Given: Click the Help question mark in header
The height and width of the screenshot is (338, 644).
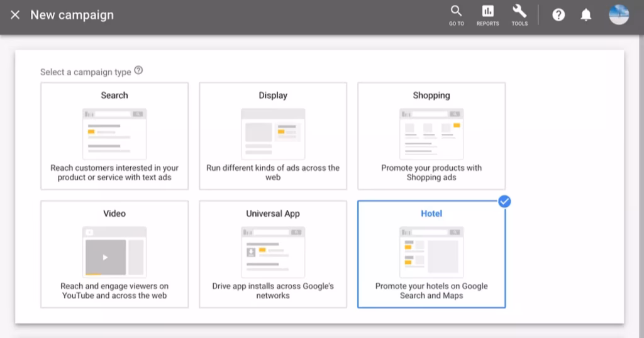Looking at the screenshot, I should coord(558,15).
